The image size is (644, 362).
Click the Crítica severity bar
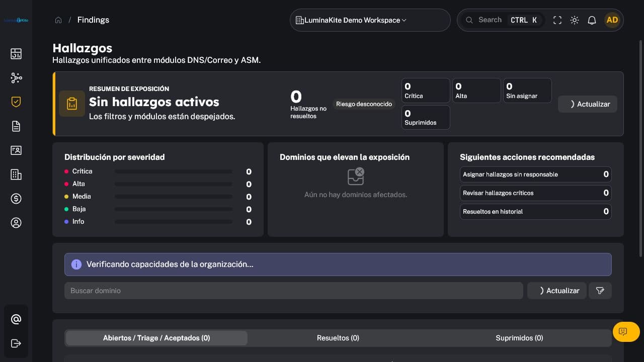pyautogui.click(x=174, y=171)
